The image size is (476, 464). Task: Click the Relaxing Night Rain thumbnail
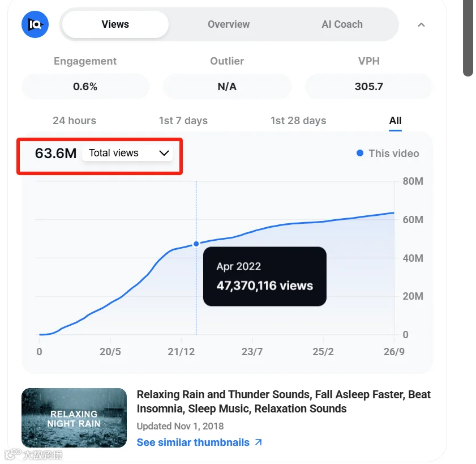tap(74, 418)
